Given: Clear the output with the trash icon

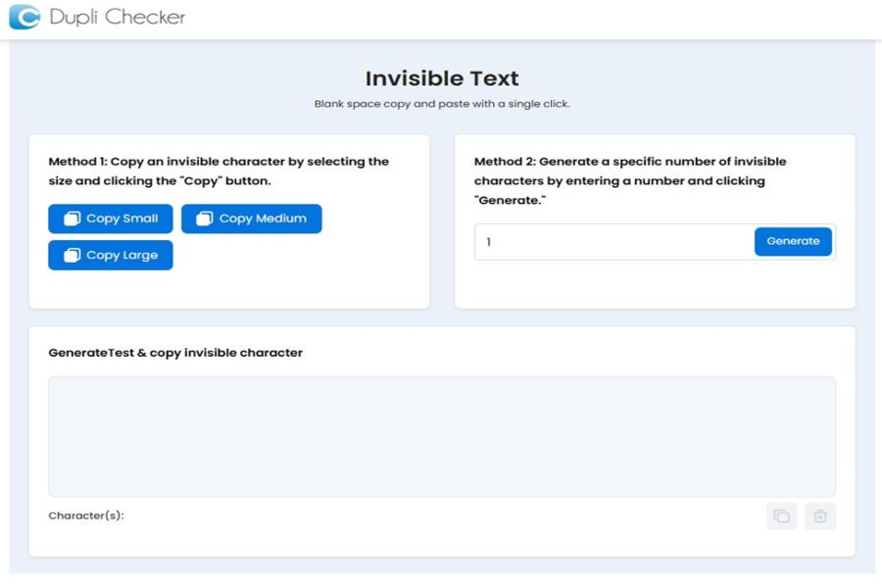Looking at the screenshot, I should pyautogui.click(x=820, y=516).
